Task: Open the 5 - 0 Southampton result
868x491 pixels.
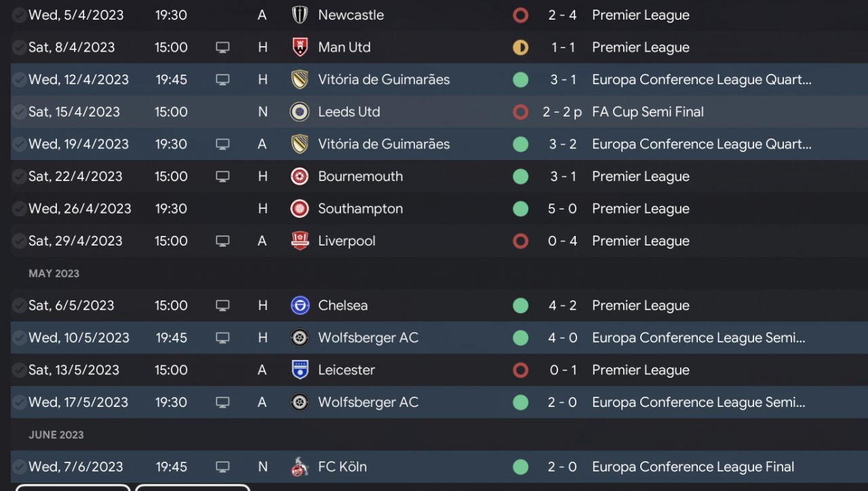Action: tap(562, 208)
